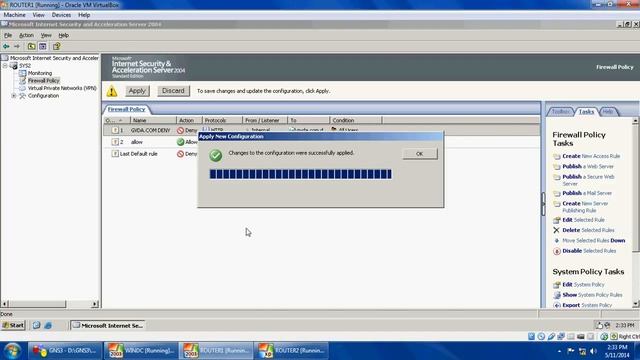This screenshot has height=360, width=640.
Task: Click the Windows 7 volume speaker icon
Action: [x=593, y=351]
